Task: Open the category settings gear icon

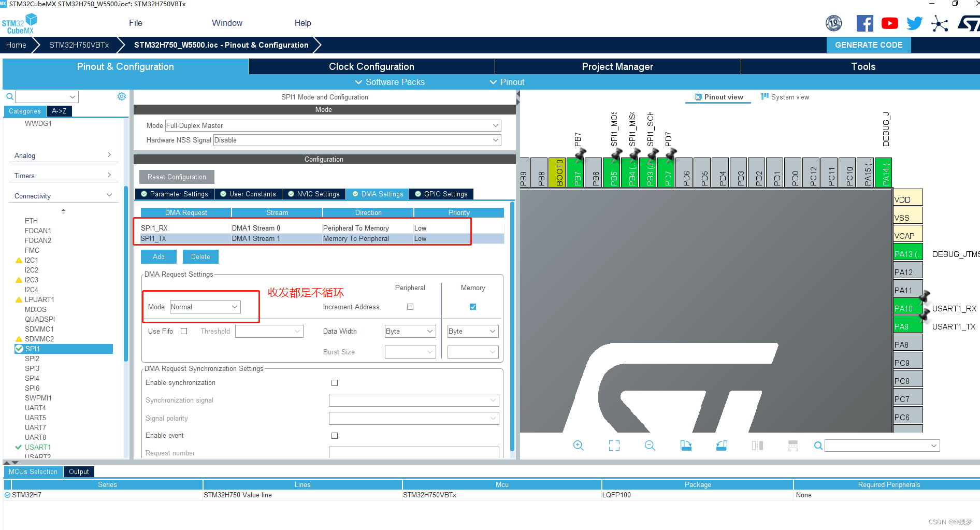Action: pyautogui.click(x=122, y=97)
